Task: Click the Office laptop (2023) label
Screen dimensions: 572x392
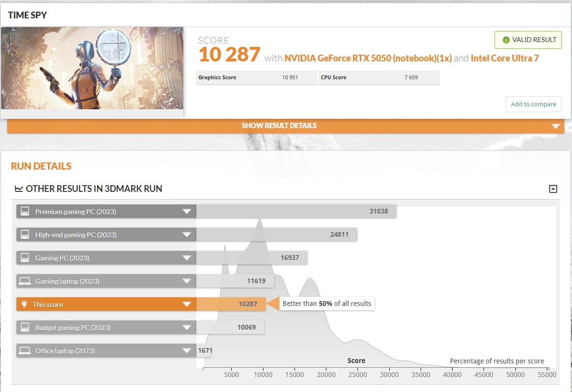Action: 65,351
